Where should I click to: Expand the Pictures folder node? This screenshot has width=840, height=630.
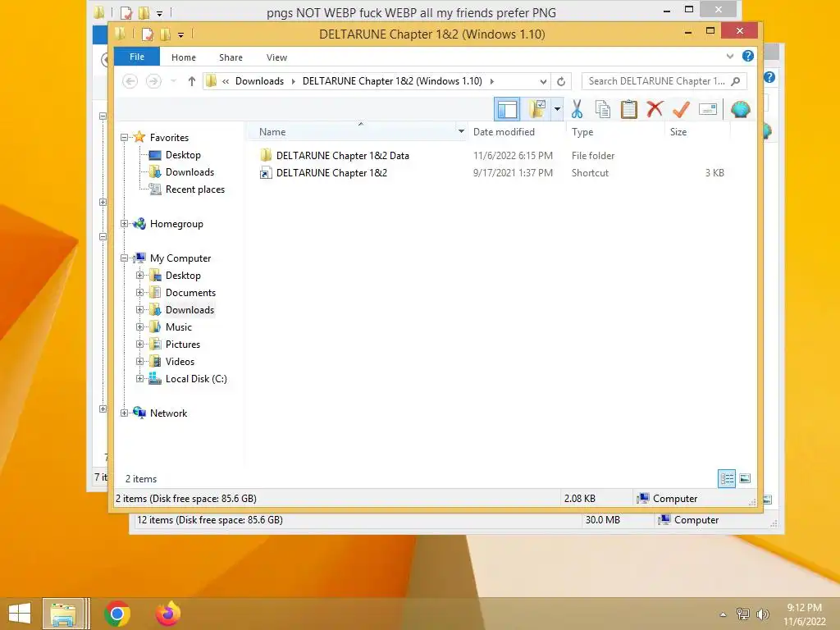(139, 344)
